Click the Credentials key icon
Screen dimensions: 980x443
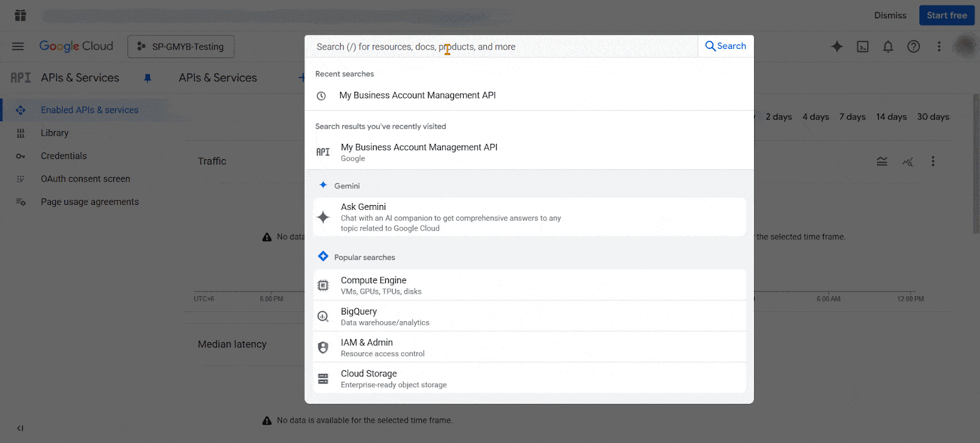coord(20,156)
